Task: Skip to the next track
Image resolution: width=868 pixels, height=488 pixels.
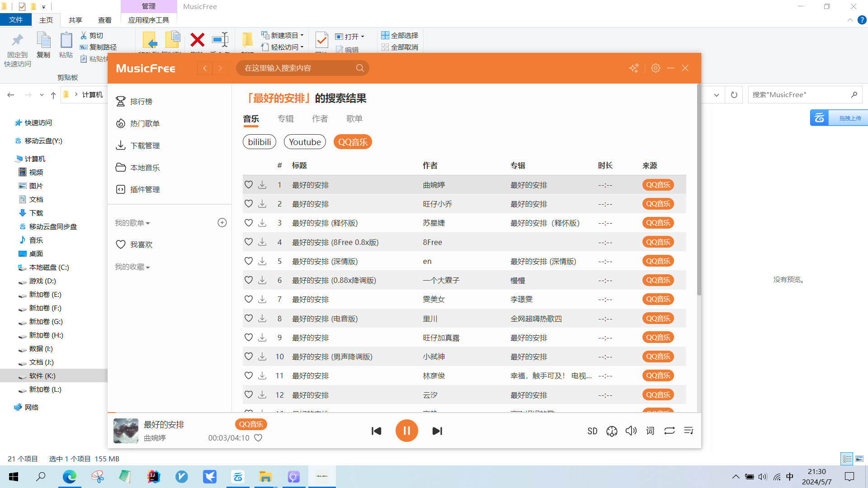Action: pyautogui.click(x=437, y=431)
